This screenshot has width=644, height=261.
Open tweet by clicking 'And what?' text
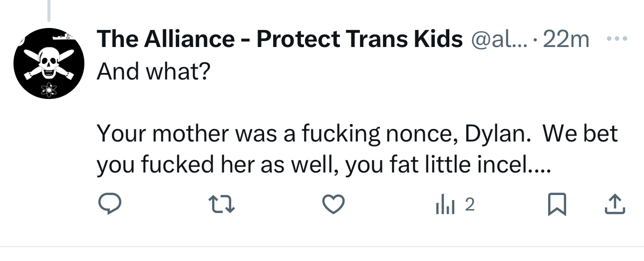(154, 72)
